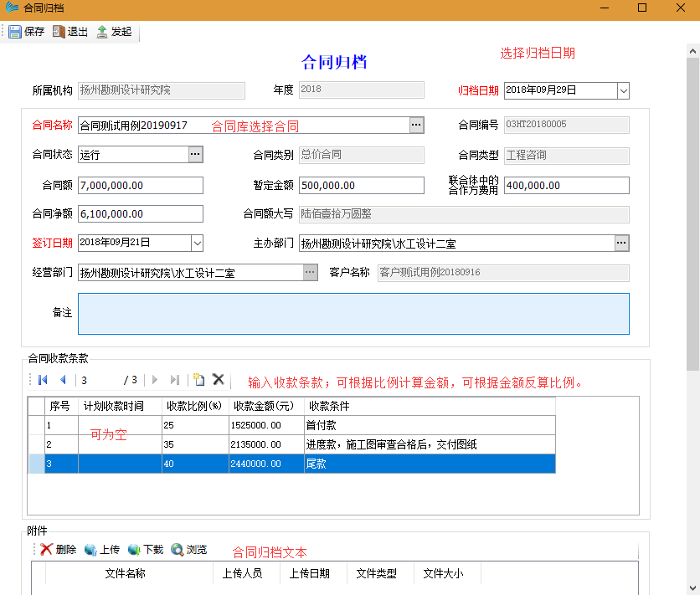Image resolution: width=700 pixels, height=595 pixels.
Task: Open contract picker beside 合同名称 field
Action: (x=416, y=125)
